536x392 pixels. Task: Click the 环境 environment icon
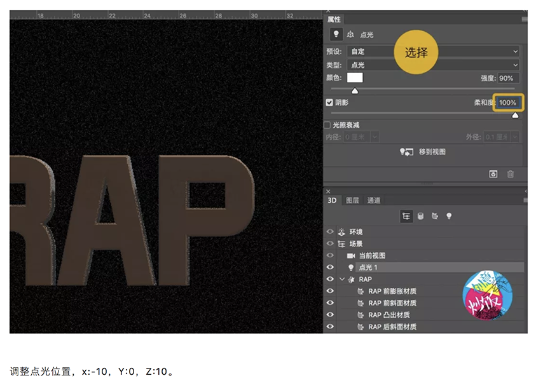pos(341,232)
